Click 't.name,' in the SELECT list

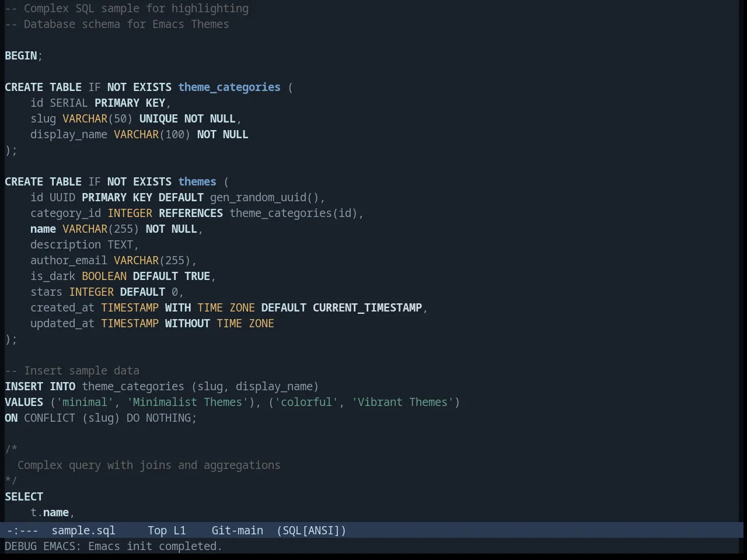53,512
